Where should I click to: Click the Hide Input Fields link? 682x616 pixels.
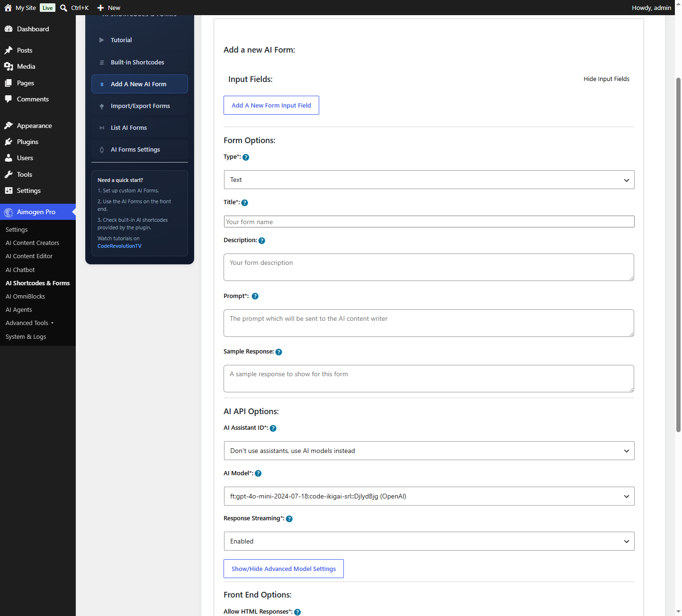606,79
